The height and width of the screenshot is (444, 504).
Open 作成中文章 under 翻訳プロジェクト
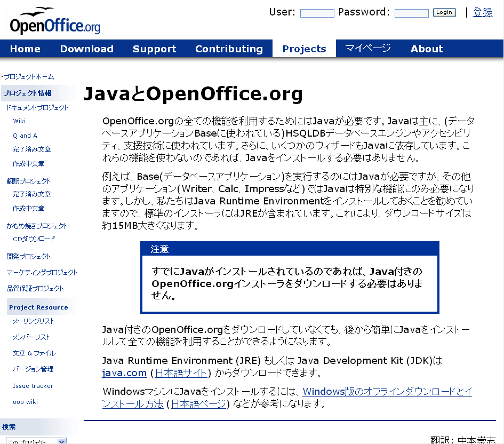pyautogui.click(x=28, y=209)
